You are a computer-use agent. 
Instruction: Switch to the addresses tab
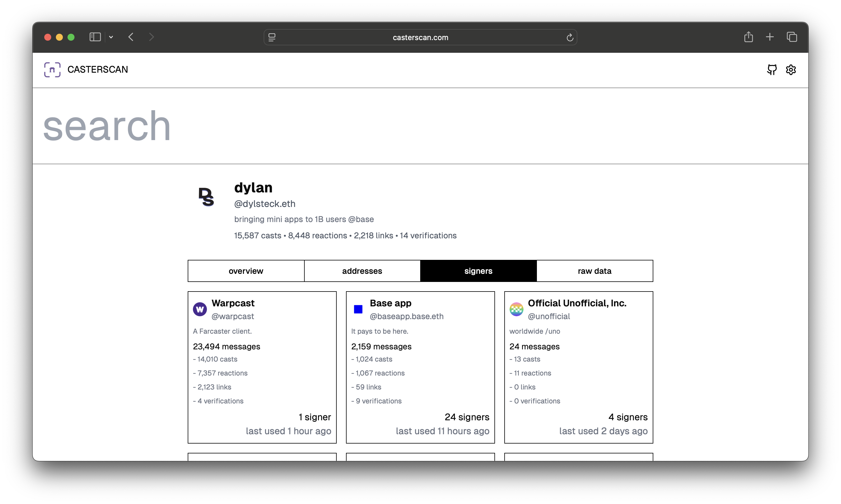[362, 271]
